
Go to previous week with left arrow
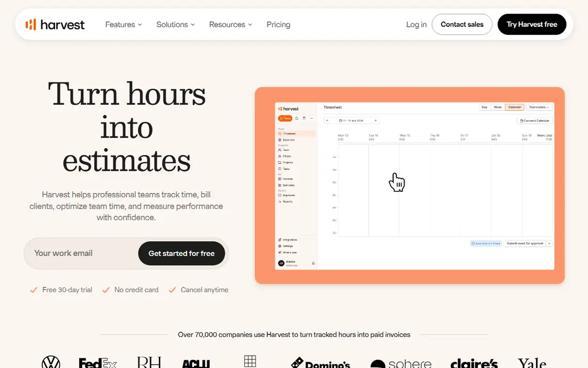[327, 121]
